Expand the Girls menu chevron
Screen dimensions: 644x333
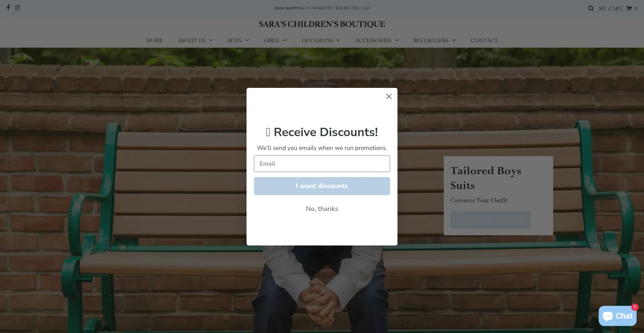click(x=285, y=40)
